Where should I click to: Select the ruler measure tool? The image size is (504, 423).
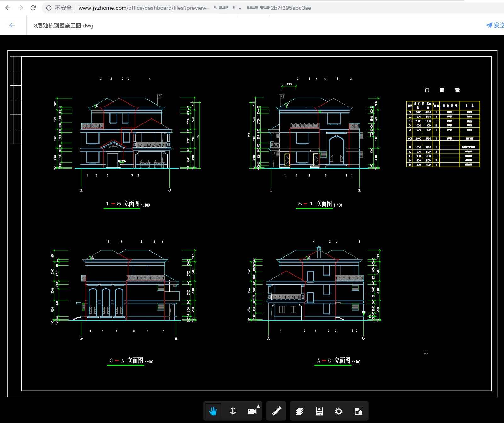pyautogui.click(x=276, y=411)
